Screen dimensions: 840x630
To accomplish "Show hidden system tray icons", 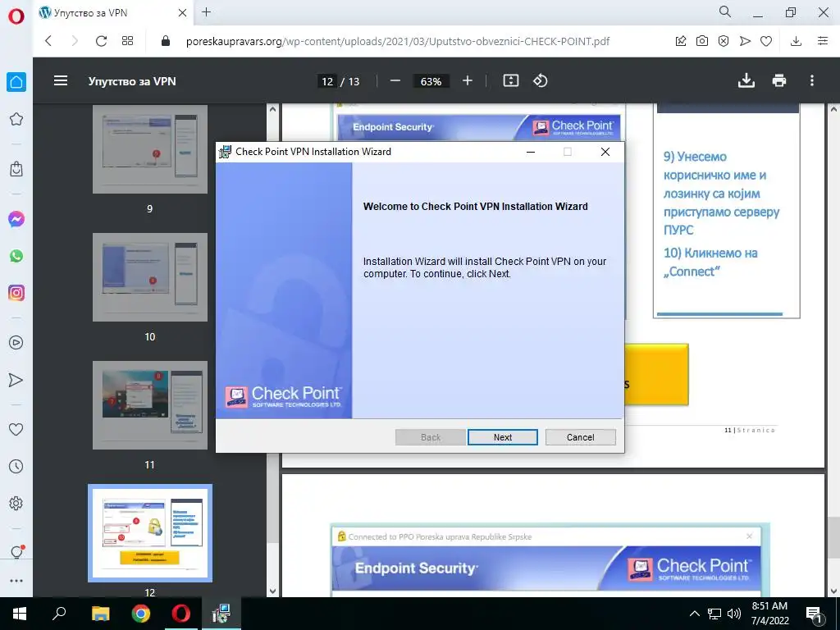I will (694, 614).
